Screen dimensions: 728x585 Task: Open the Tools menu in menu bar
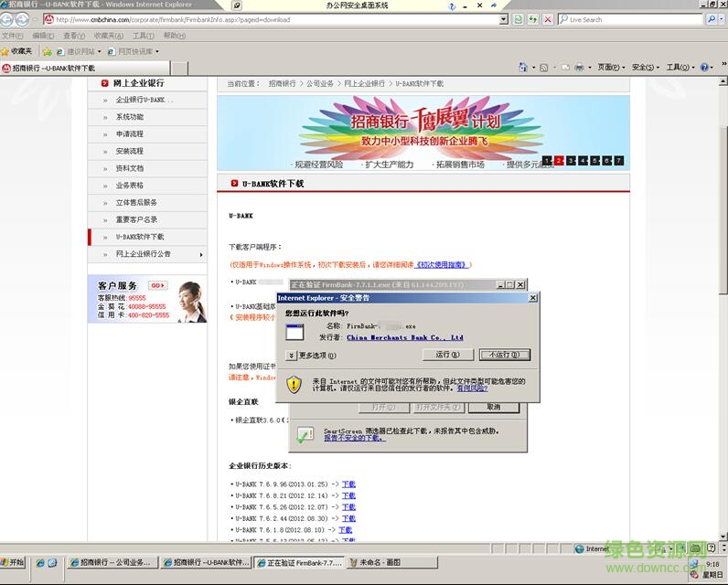click(143, 36)
